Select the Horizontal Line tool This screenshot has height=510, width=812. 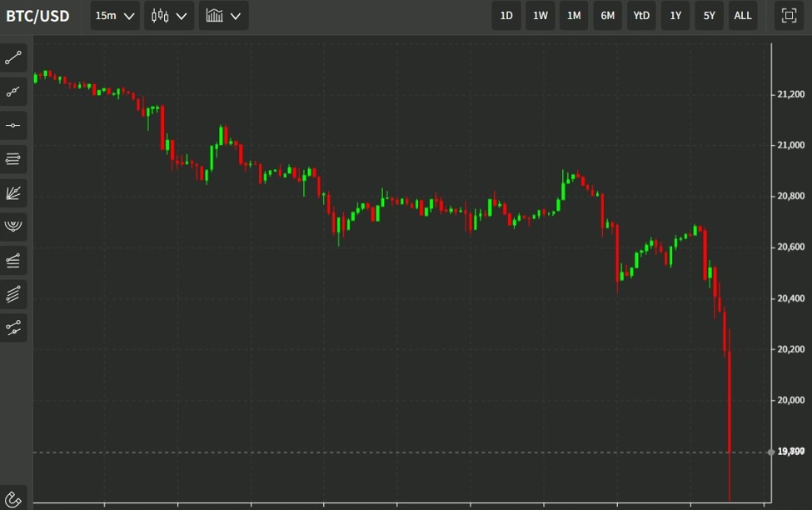(x=13, y=125)
